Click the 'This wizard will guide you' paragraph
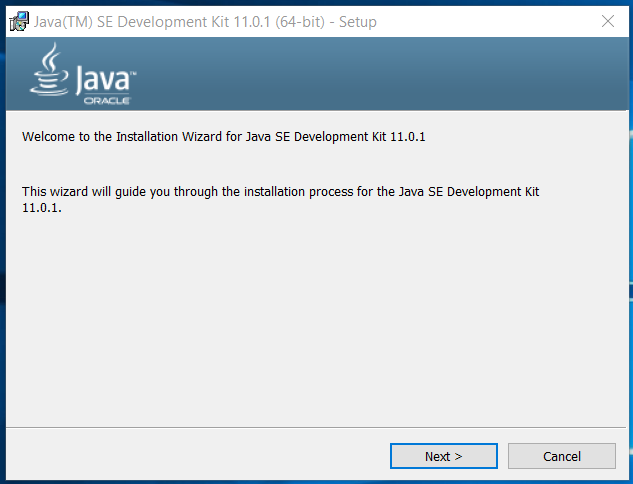This screenshot has width=633, height=484. pyautogui.click(x=280, y=199)
